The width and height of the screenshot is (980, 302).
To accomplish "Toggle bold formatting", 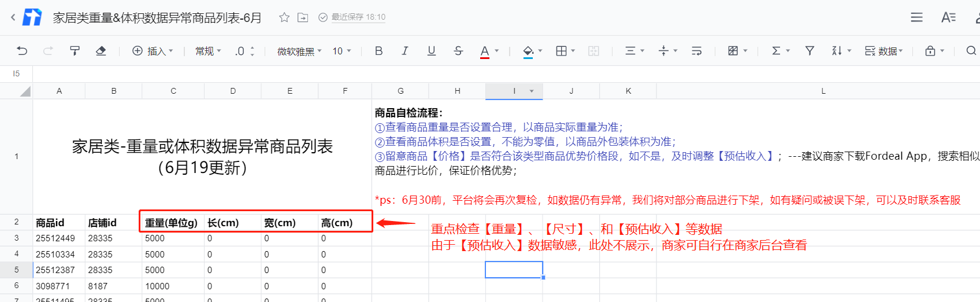I will 378,51.
